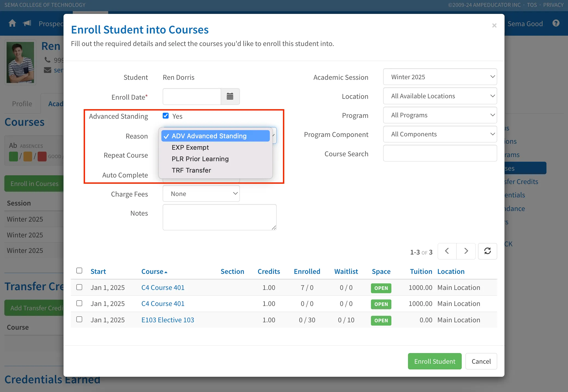Open the TOS link in header
This screenshot has width=568, height=392.
tap(532, 5)
